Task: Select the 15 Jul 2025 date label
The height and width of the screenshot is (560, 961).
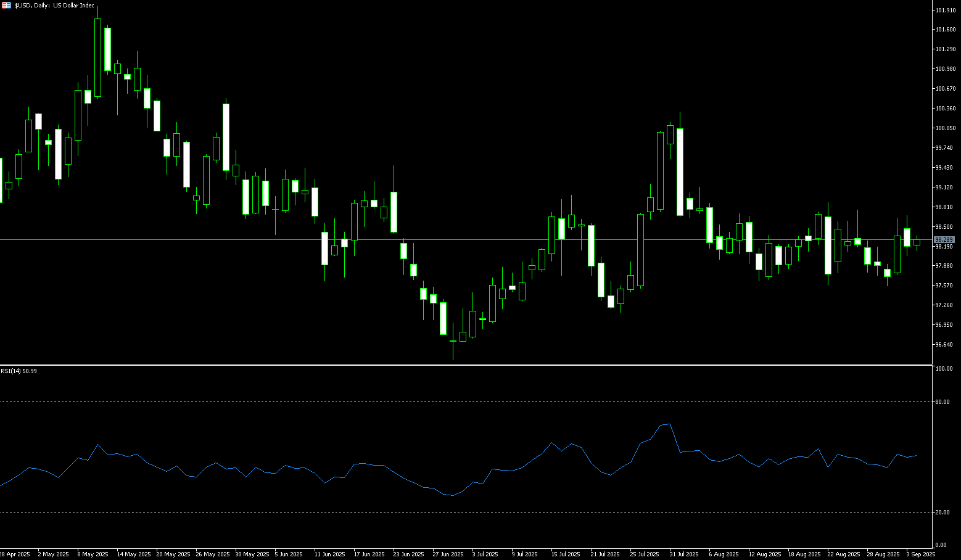Action: point(566,554)
